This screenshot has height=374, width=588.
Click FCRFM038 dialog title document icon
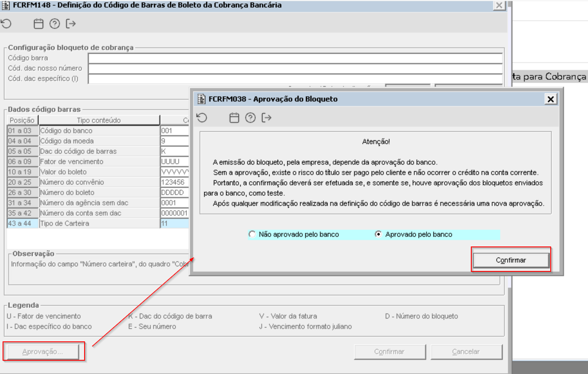201,99
